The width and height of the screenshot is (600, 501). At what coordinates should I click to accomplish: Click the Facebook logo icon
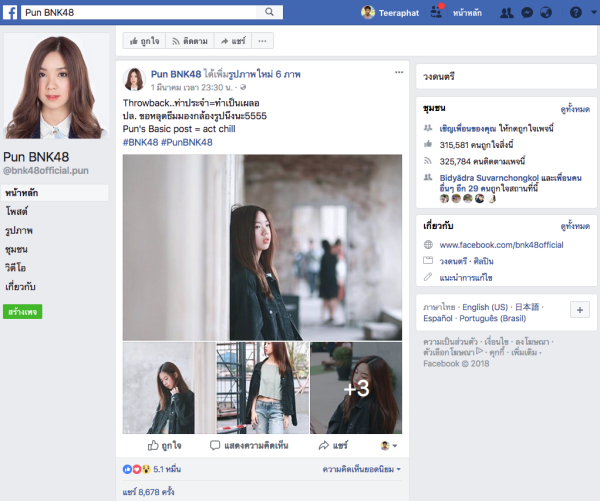pos(10,13)
